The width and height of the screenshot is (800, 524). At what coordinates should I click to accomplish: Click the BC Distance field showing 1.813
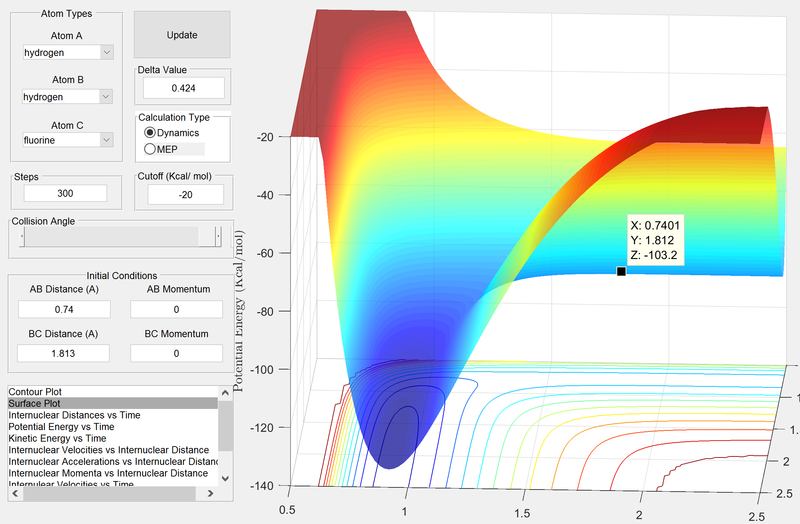point(63,353)
